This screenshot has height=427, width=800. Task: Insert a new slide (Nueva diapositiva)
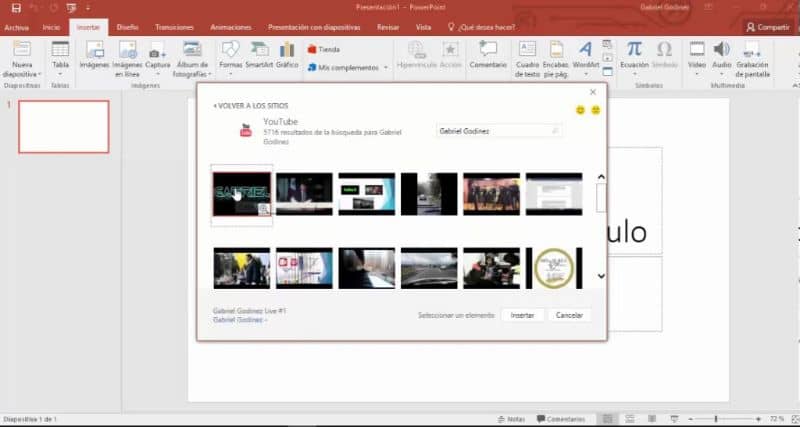tap(22, 60)
